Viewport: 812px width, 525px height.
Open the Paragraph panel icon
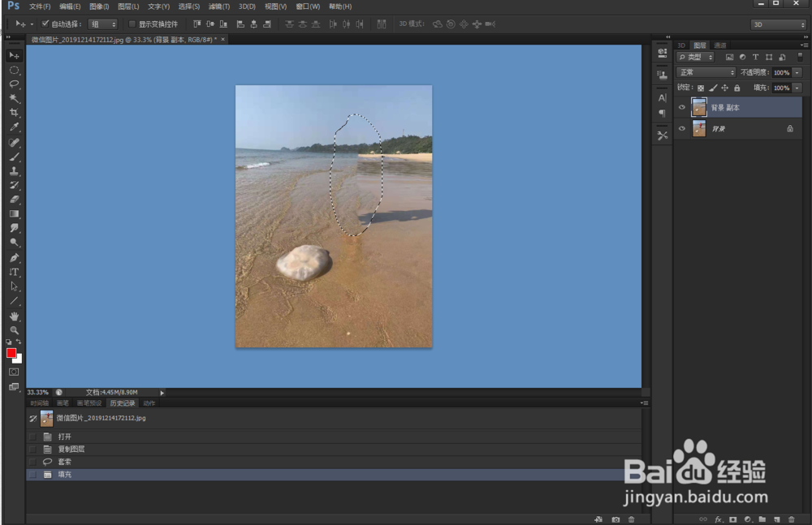[x=663, y=113]
